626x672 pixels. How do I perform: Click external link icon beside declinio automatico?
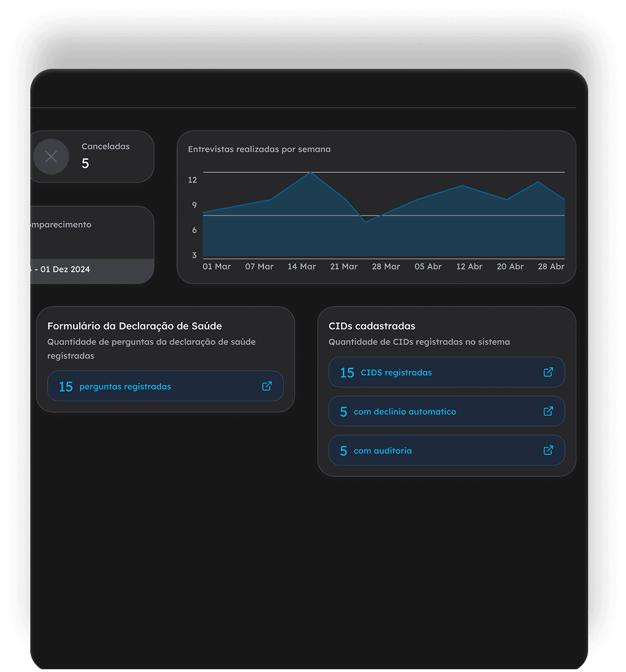548,412
